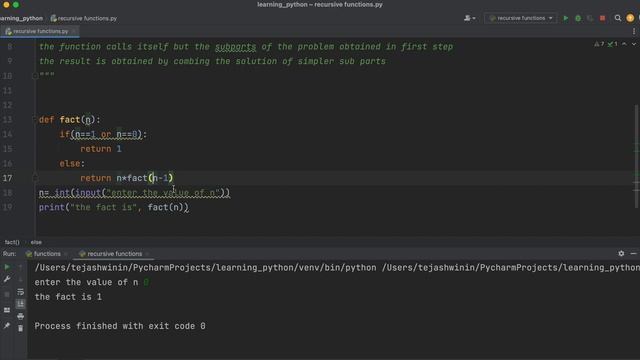The image size is (640, 360).
Task: Pin the Run tab with pin icon
Action: [x=7, y=326]
